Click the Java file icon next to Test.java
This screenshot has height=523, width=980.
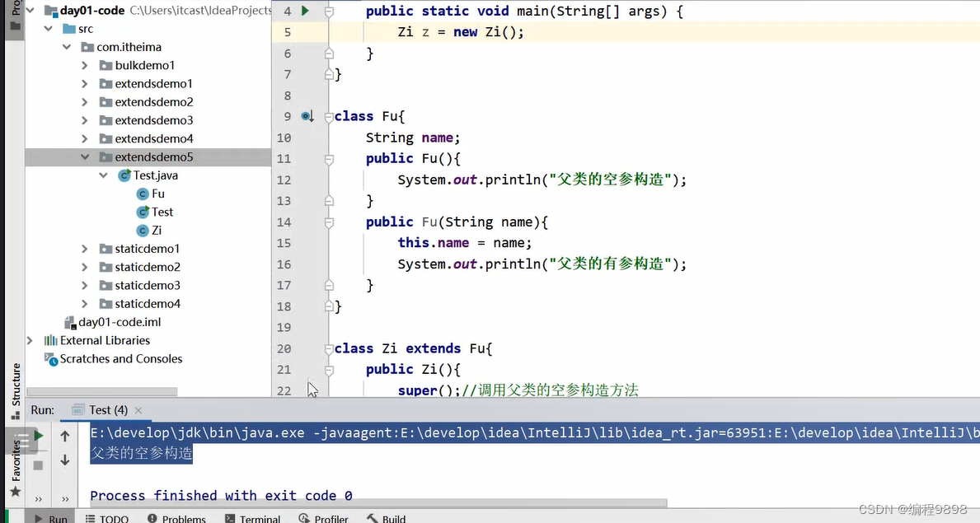[x=125, y=175]
